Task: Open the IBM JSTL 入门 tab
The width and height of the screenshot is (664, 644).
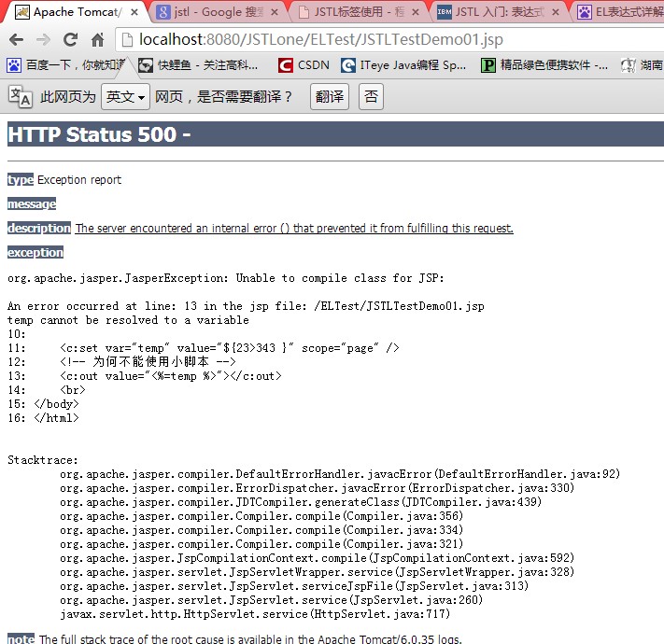Action: pos(499,12)
